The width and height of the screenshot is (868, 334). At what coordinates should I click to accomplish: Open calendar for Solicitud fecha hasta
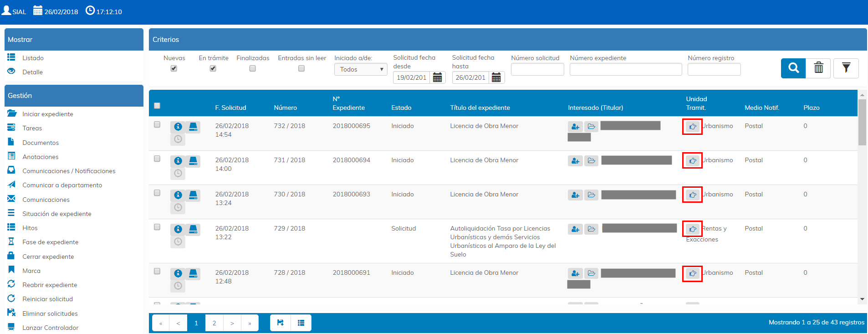point(496,77)
